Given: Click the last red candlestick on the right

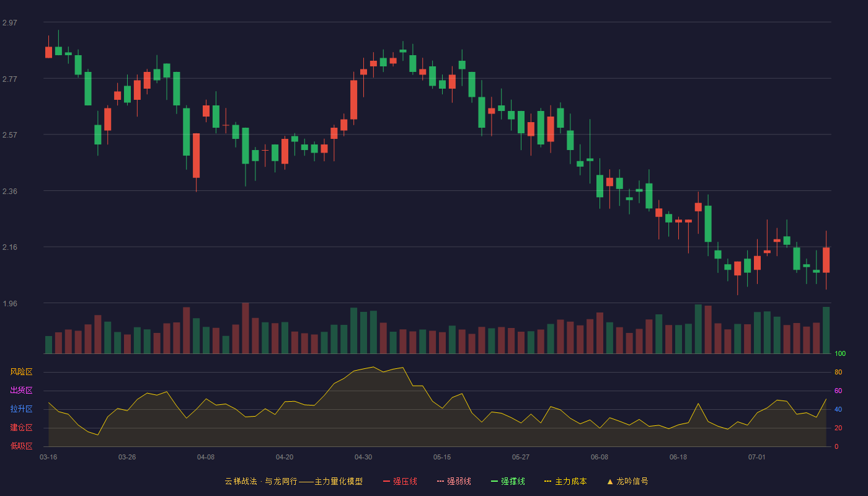Looking at the screenshot, I should point(826,260).
